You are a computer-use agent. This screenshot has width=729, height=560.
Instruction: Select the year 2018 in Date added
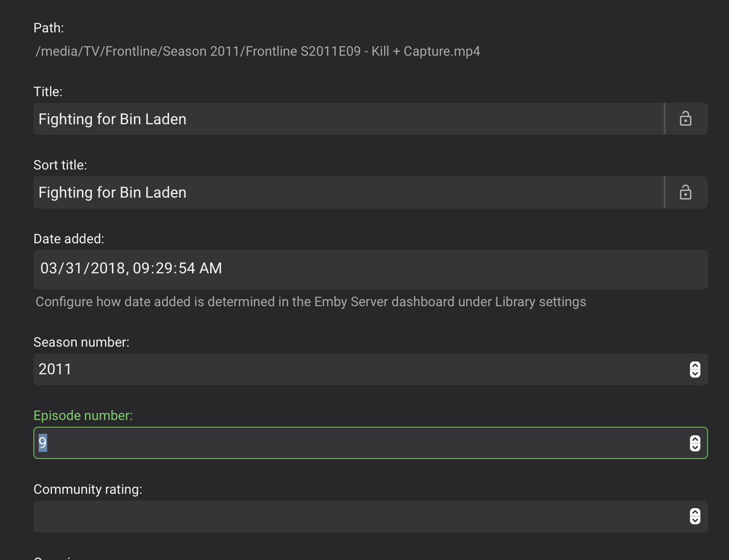point(108,269)
